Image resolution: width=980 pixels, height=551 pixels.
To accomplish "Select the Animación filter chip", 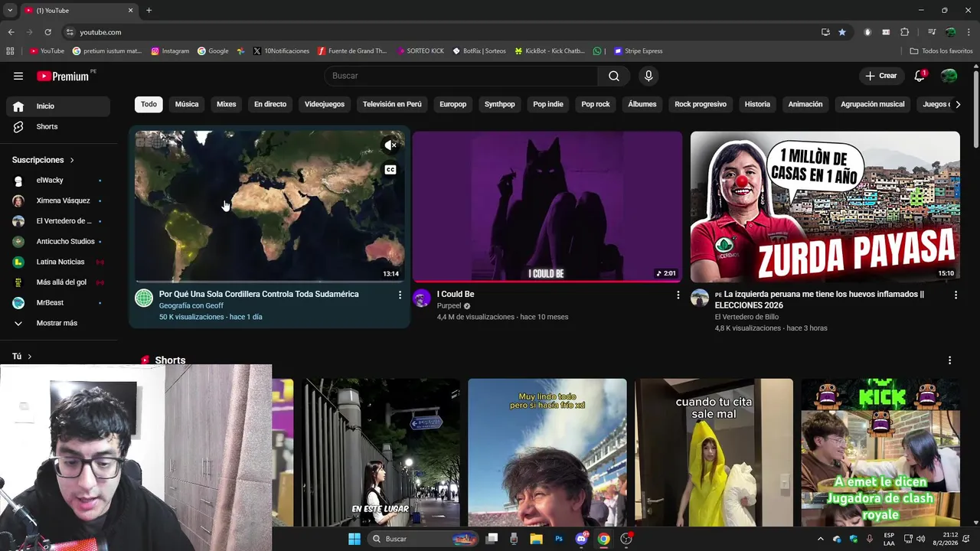I will tap(805, 104).
